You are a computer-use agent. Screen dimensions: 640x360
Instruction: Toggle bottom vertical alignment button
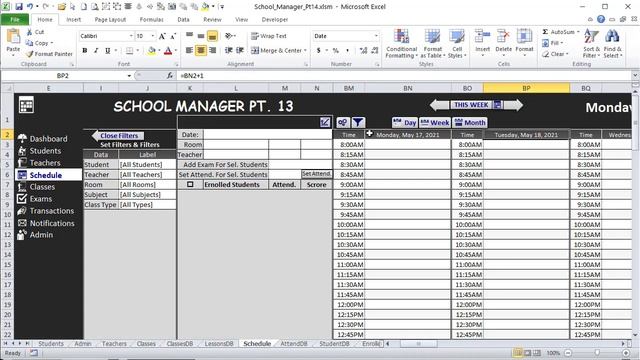point(212,36)
